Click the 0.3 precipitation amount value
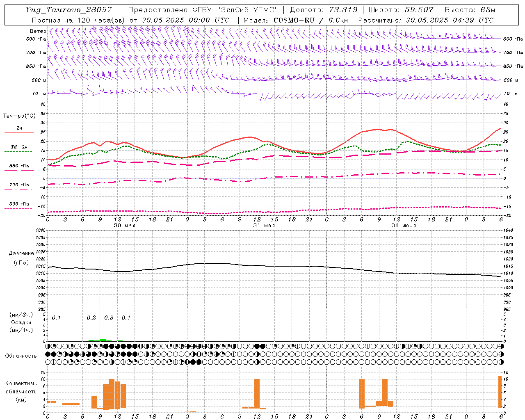 click(109, 318)
